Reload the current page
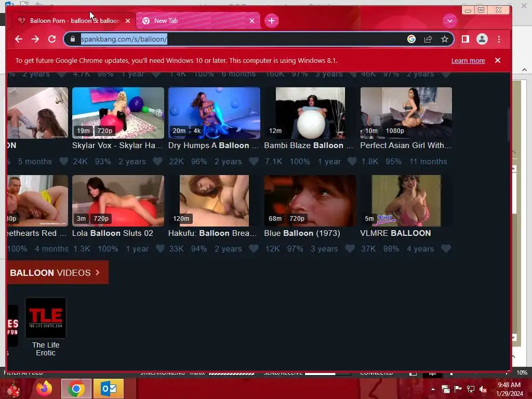The image size is (532, 399). 52,39
